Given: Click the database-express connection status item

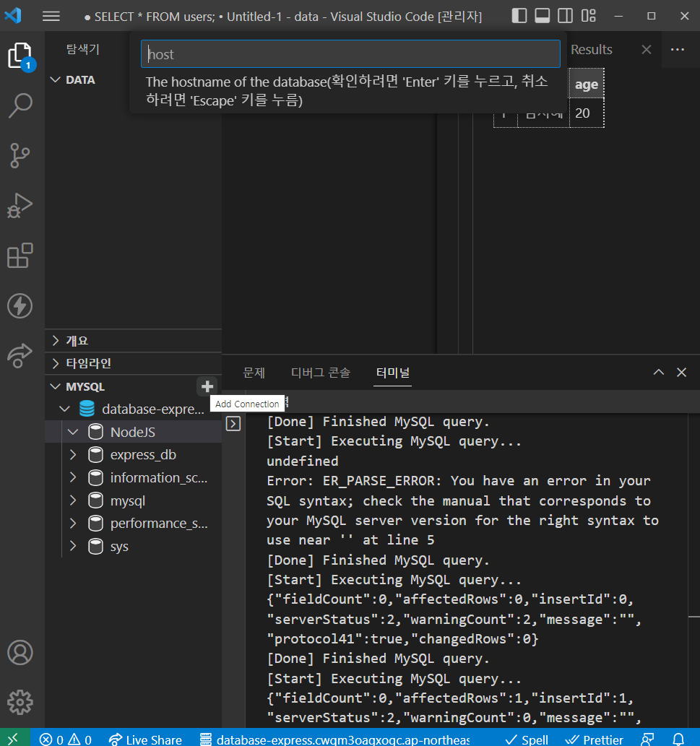Looking at the screenshot, I should 334,740.
